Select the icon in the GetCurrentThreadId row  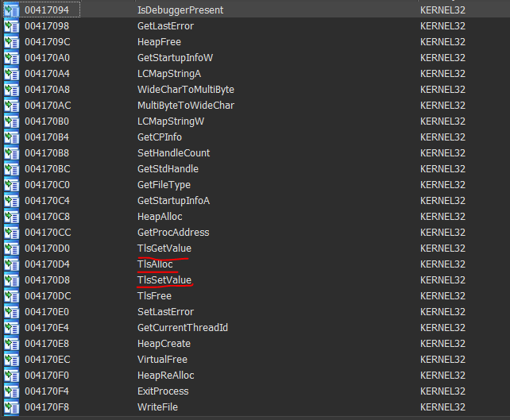click(12, 328)
